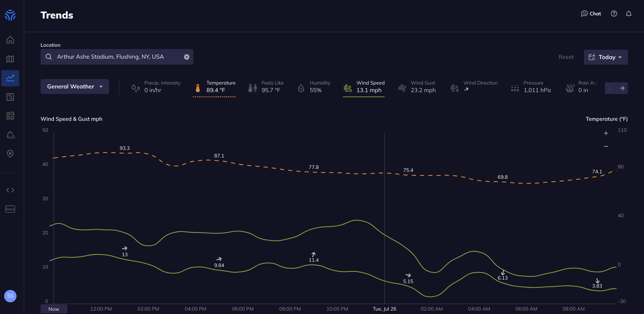Click the Reset button

pyautogui.click(x=566, y=57)
